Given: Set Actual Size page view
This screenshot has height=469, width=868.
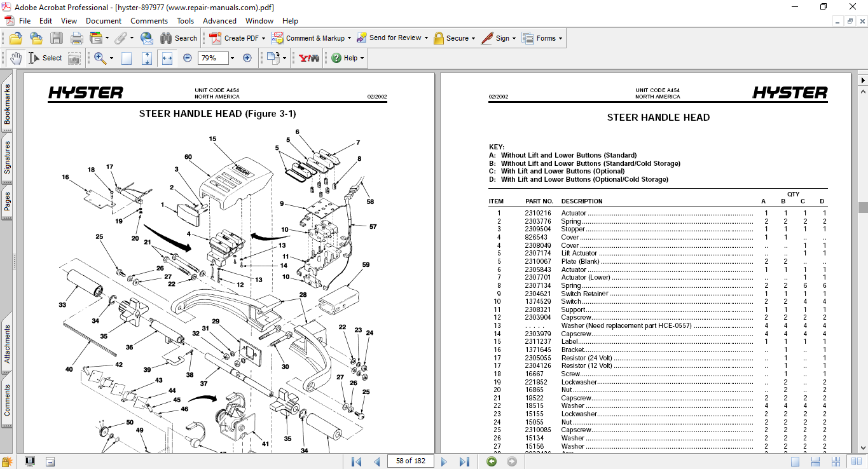Looking at the screenshot, I should (127, 58).
